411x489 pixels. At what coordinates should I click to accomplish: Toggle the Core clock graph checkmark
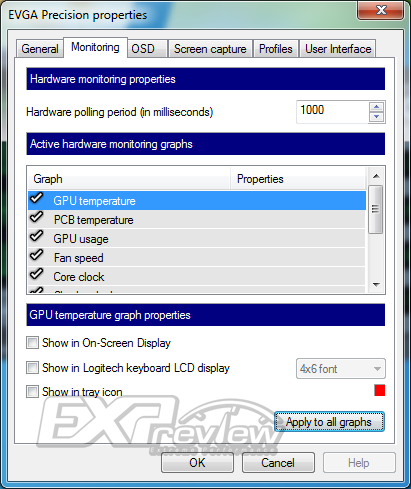pos(36,274)
